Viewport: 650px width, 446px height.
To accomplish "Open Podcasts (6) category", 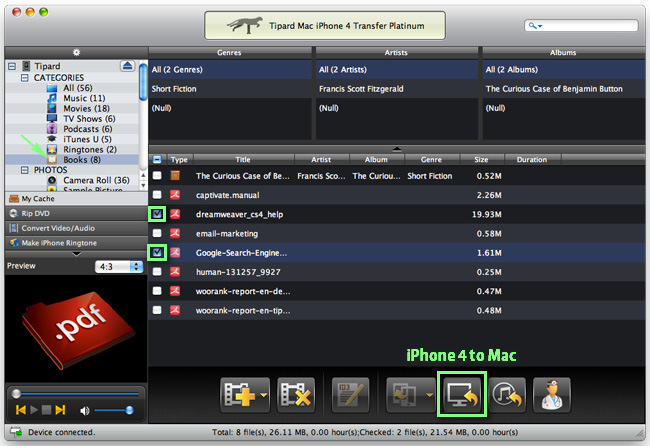I will (87, 129).
